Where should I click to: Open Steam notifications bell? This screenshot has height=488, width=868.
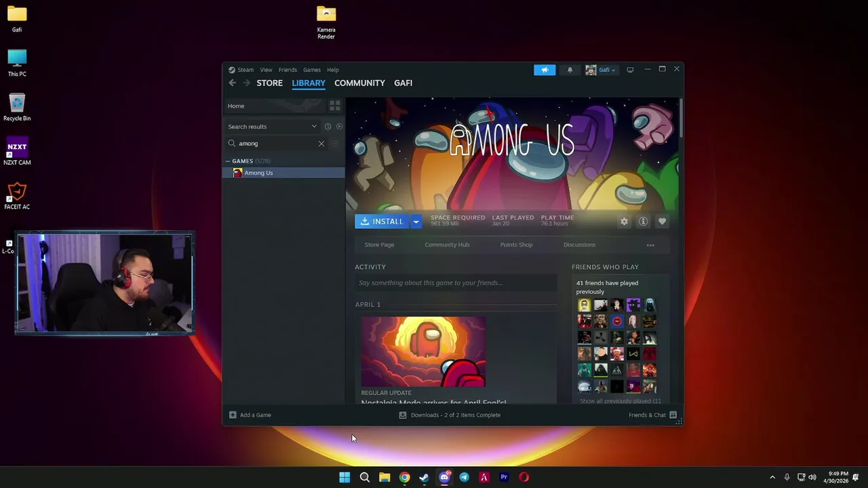(x=570, y=70)
